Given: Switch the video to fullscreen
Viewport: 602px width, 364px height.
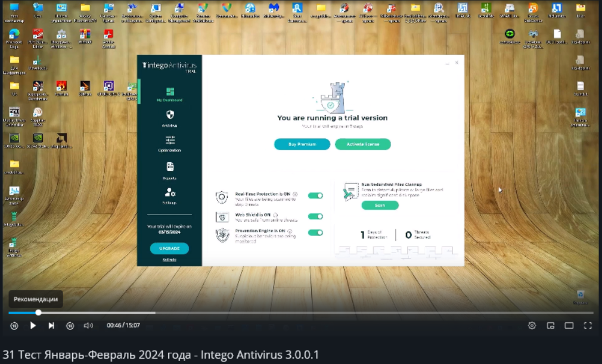Looking at the screenshot, I should coord(588,326).
